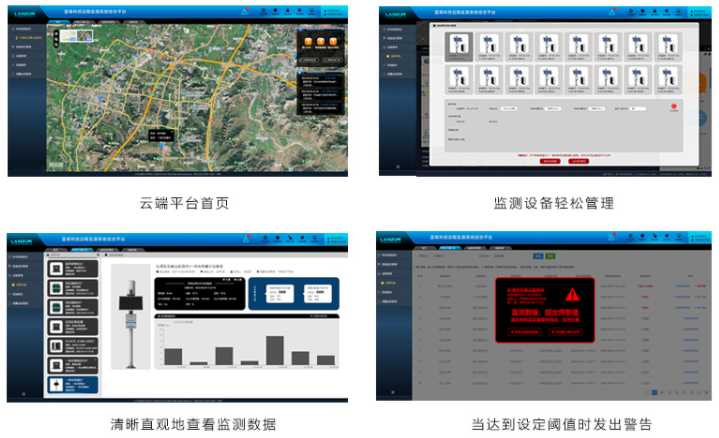Open the alert triangle icon in the 监测设备轻松管理 screenshot
This screenshot has width=719, height=438.
[612, 11]
